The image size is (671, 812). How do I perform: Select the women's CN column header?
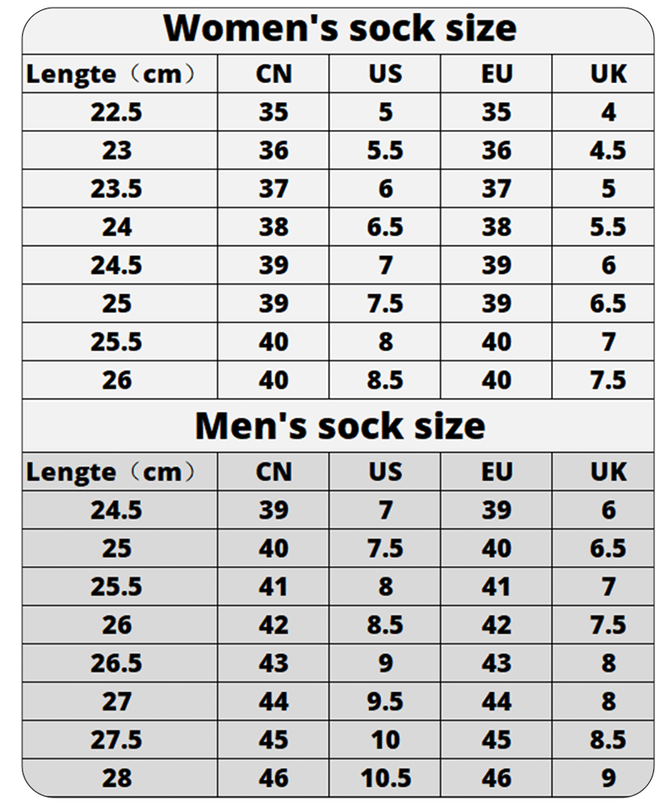click(273, 74)
